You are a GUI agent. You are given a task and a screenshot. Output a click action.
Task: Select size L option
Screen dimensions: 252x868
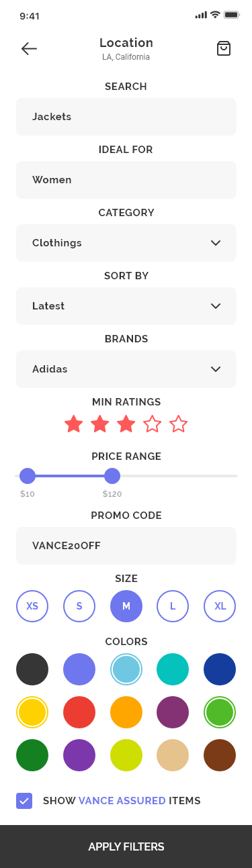click(173, 606)
